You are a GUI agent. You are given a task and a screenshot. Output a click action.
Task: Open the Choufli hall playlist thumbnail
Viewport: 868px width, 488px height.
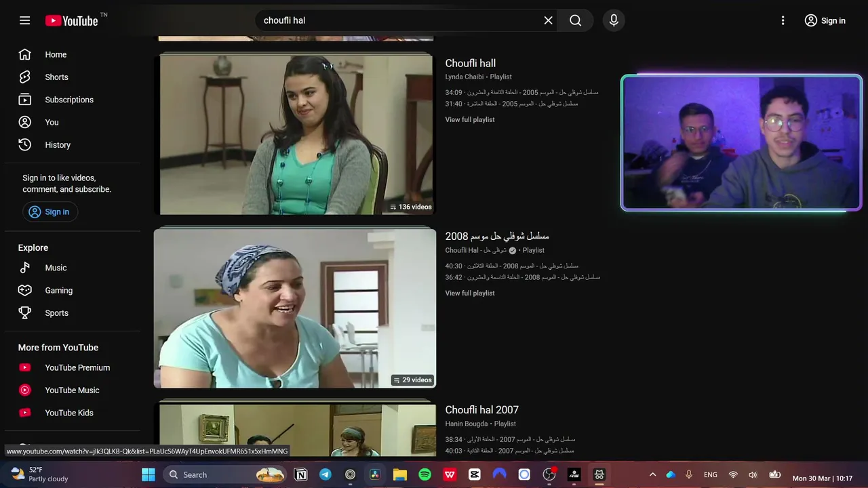point(295,134)
